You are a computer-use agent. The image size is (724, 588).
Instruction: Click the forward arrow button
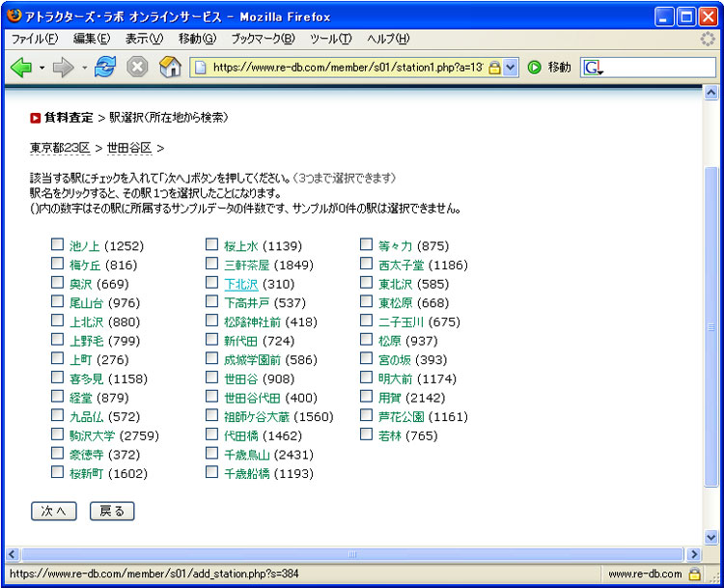coord(64,68)
